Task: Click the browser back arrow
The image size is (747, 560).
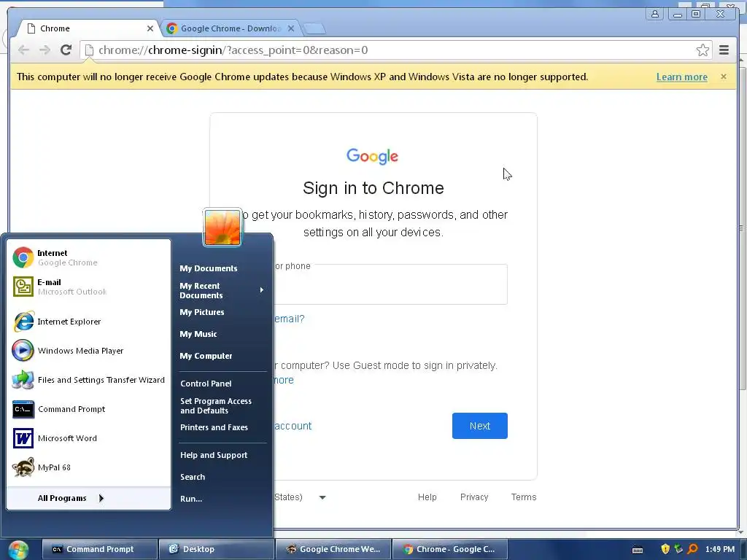Action: [23, 50]
